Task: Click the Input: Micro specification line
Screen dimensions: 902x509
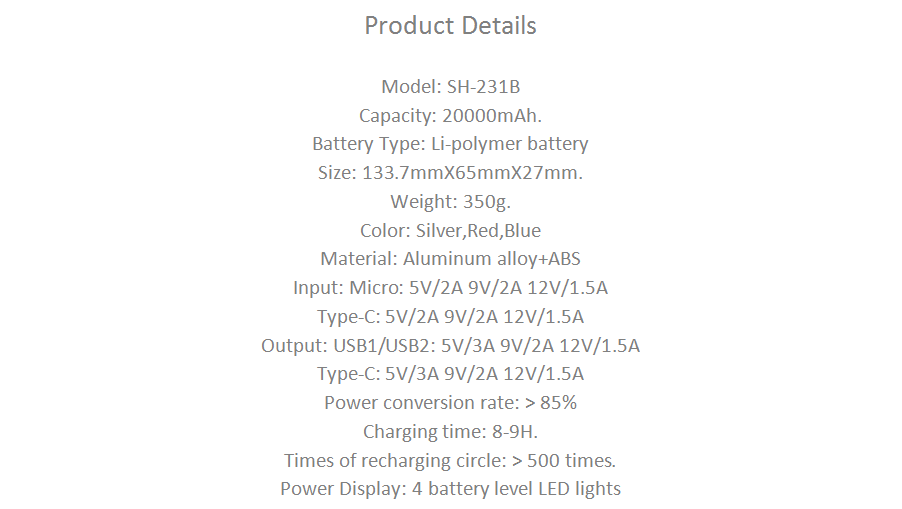Action: (450, 288)
